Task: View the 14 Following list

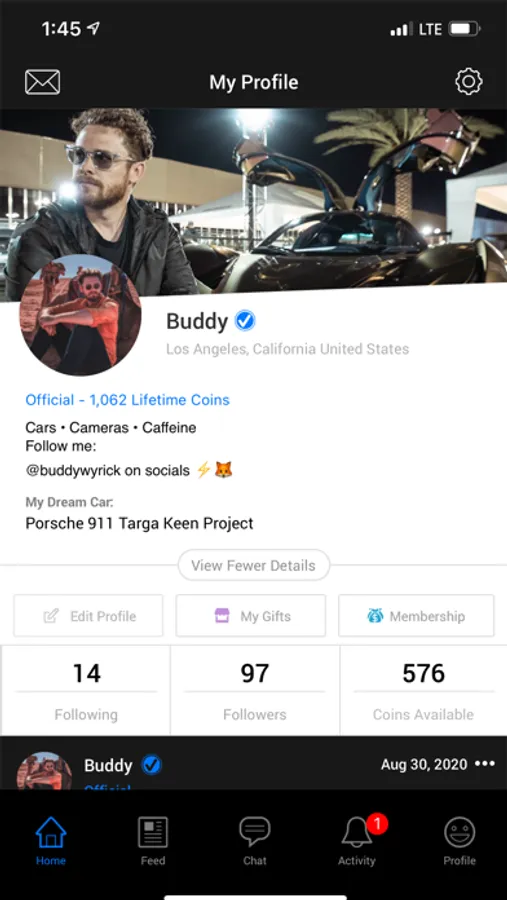Action: 86,690
